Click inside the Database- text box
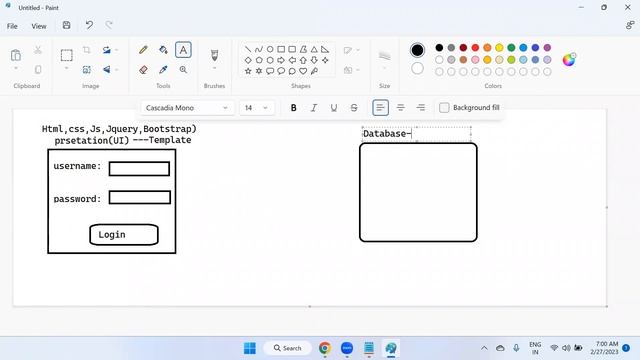Image resolution: width=640 pixels, height=360 pixels. coord(416,134)
